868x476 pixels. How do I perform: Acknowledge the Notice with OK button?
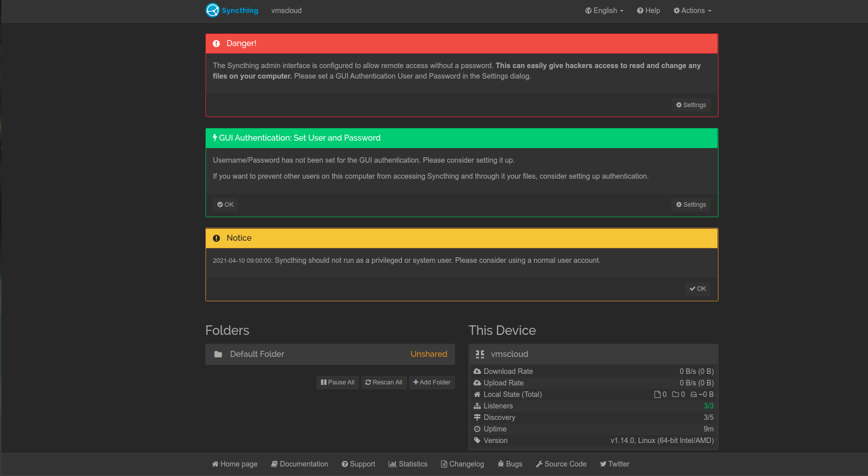click(x=698, y=289)
